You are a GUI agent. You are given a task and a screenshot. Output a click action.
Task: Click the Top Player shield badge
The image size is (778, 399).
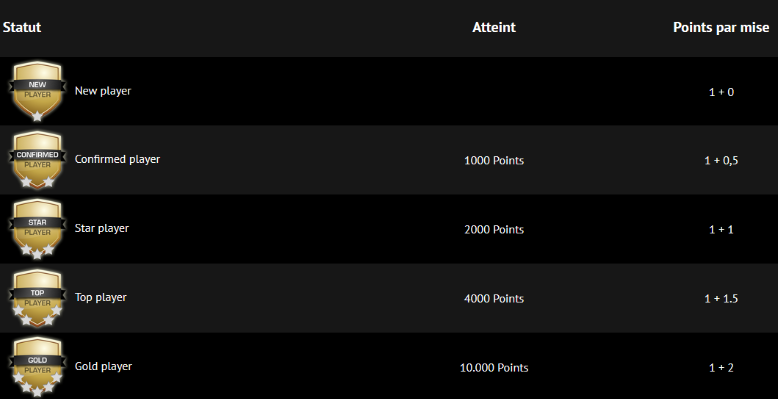coord(37,298)
